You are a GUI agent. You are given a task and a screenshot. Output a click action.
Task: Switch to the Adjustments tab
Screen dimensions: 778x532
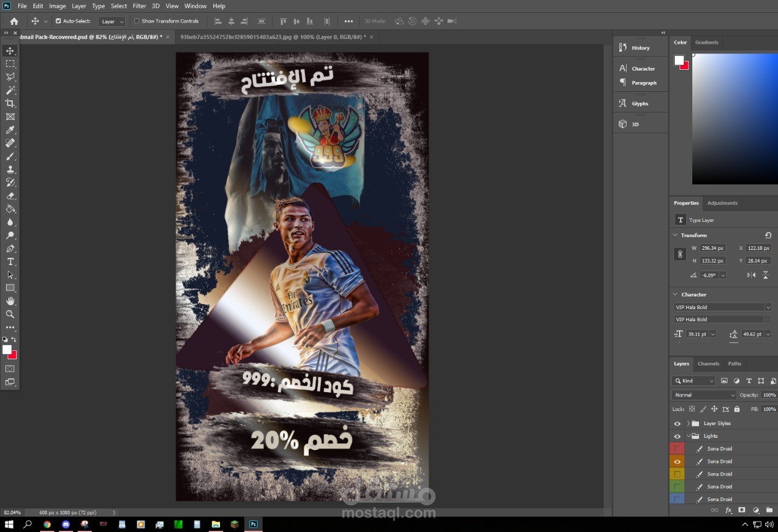click(722, 203)
